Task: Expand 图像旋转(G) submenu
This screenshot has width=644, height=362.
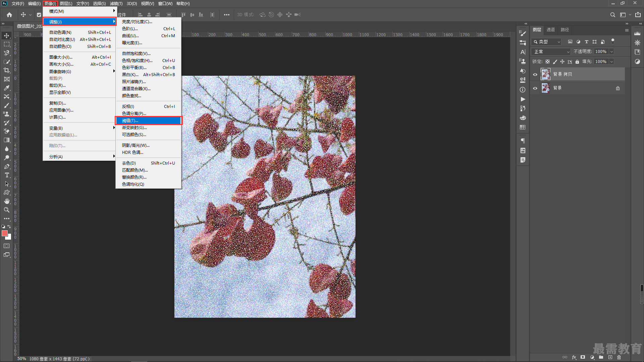Action: coord(79,71)
